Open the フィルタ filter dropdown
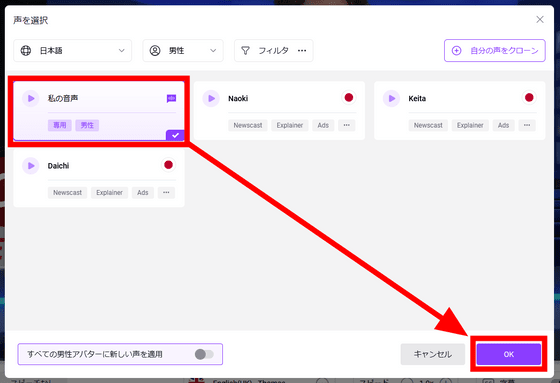This screenshot has width=560, height=383. click(274, 50)
